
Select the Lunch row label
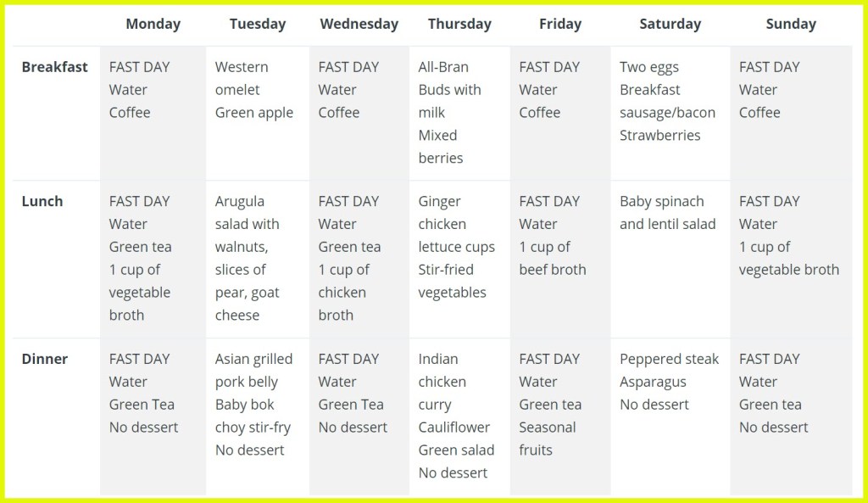[42, 201]
